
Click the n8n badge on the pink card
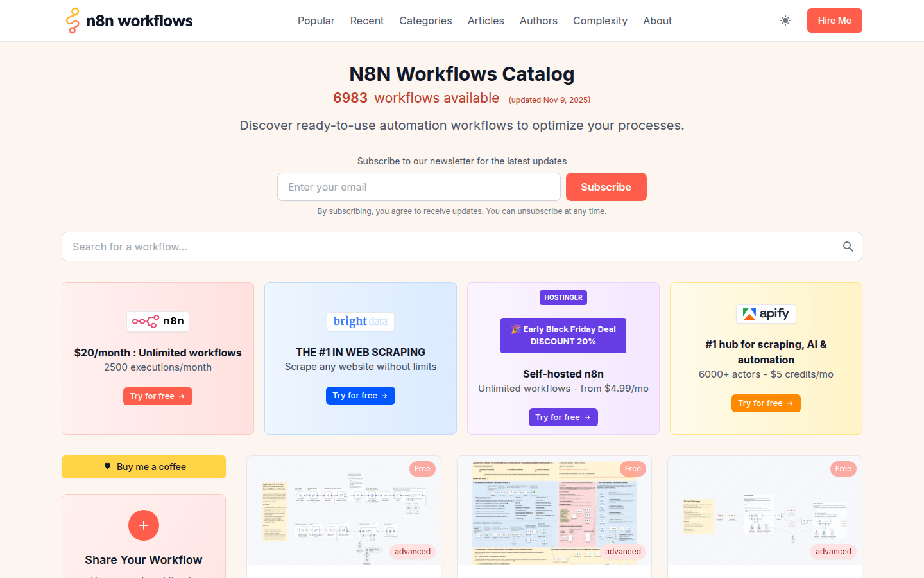[x=157, y=321]
